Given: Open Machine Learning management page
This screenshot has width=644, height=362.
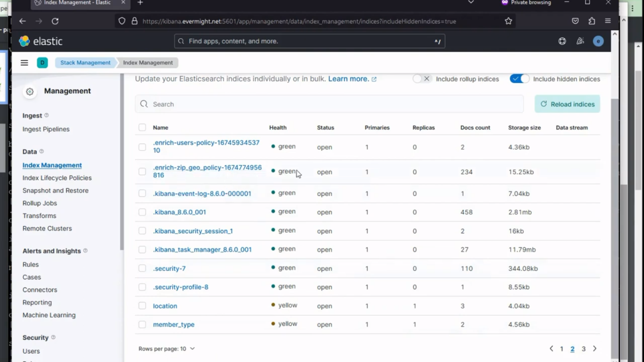Looking at the screenshot, I should point(49,315).
